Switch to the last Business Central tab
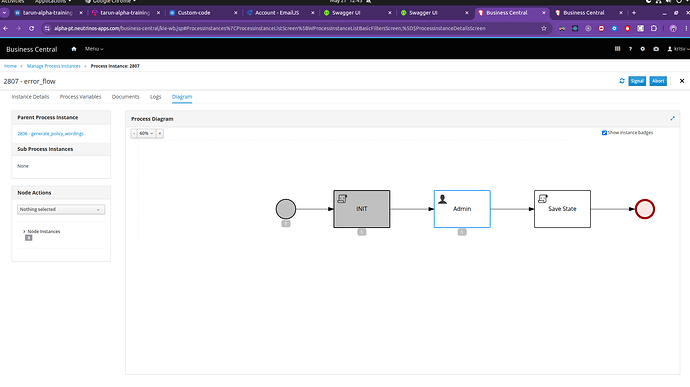Screen dimensions: 690x387 588,13
